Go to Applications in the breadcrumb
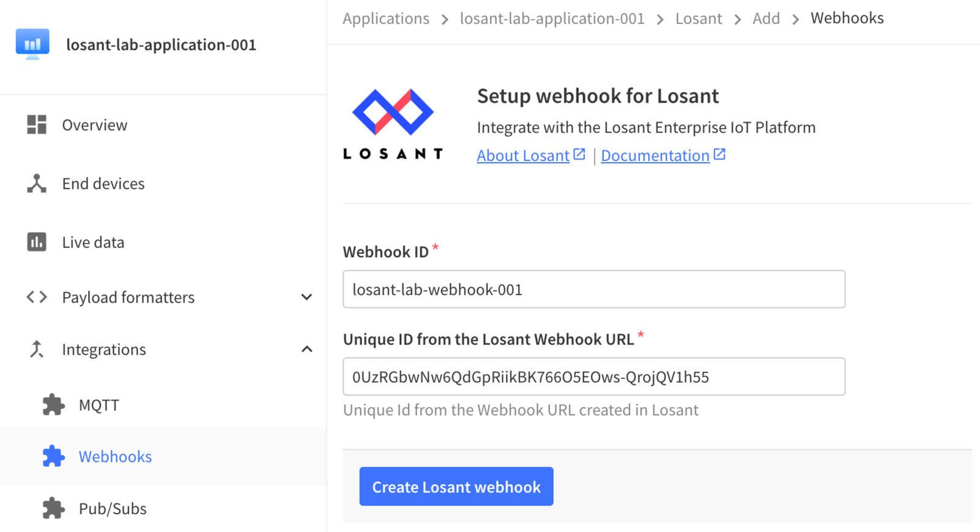This screenshot has height=532, width=980. click(386, 18)
